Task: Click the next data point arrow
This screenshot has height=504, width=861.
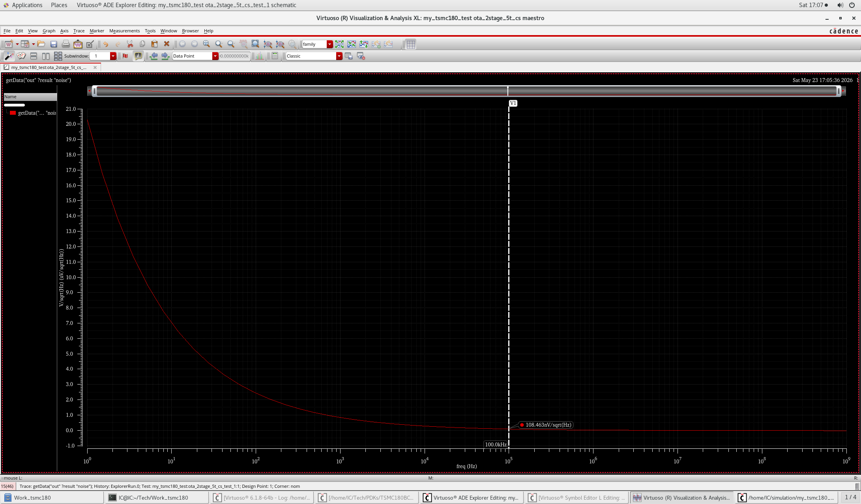Action: point(165,56)
